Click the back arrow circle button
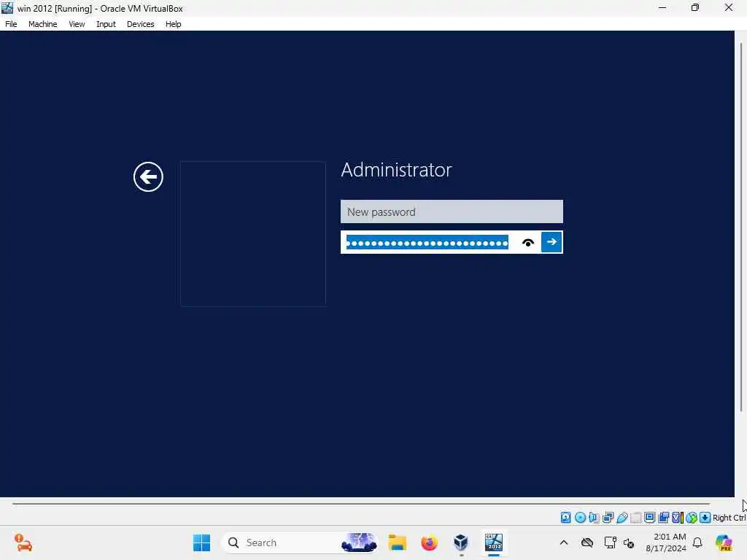The image size is (747, 560). pos(148,176)
